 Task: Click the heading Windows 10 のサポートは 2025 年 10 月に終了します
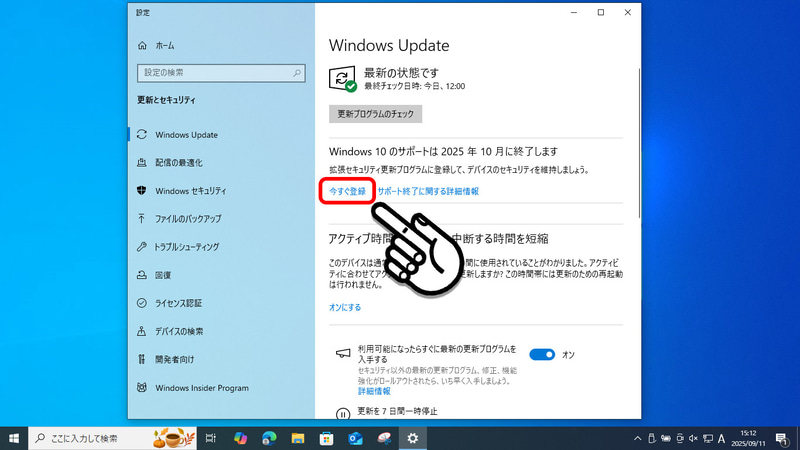click(443, 152)
